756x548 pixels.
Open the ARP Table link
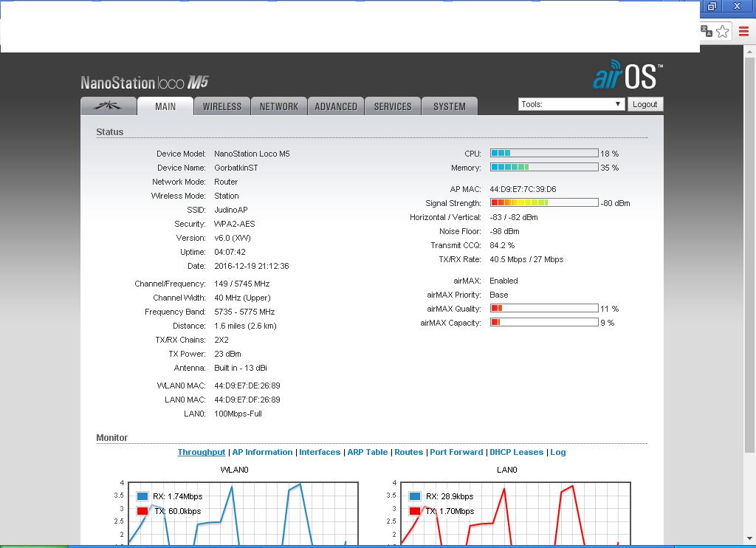point(368,452)
